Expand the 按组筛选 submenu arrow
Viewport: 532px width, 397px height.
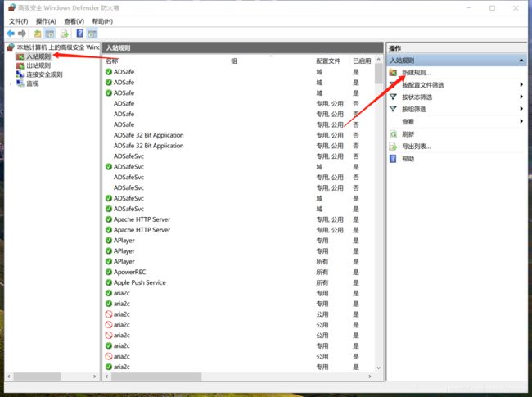tap(521, 109)
